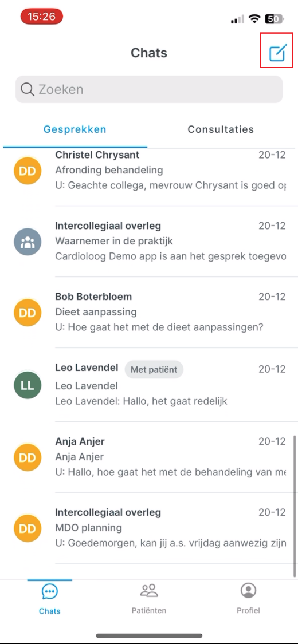This screenshot has width=298, height=644.
Task: Tap the search magnifier icon
Action: [27, 89]
